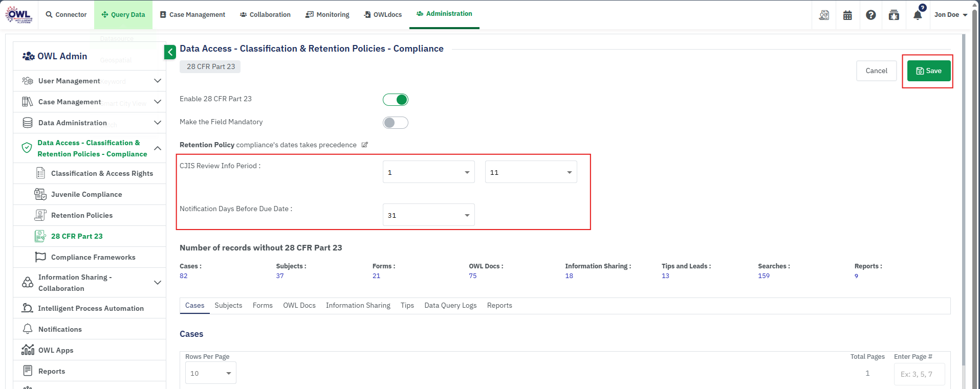Viewport: 980px width, 389px height.
Task: Click the Searches count 159 link
Action: coord(764,276)
